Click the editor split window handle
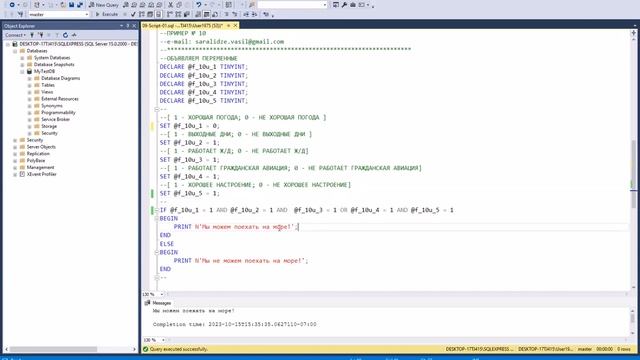Screen dimensions: 640x360 pos(633,33)
